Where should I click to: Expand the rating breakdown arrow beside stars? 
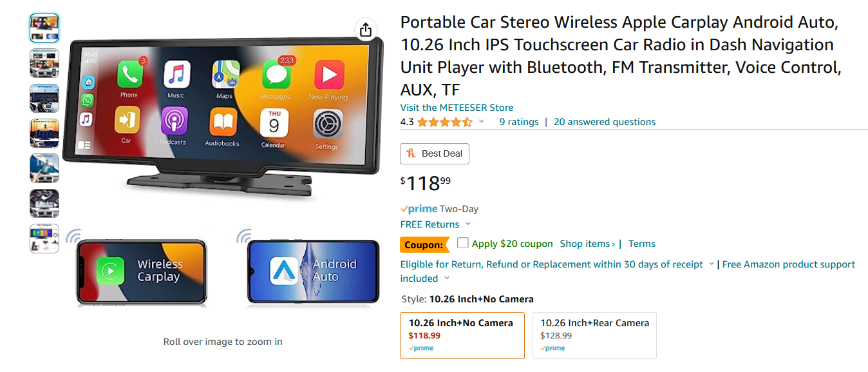click(x=481, y=121)
